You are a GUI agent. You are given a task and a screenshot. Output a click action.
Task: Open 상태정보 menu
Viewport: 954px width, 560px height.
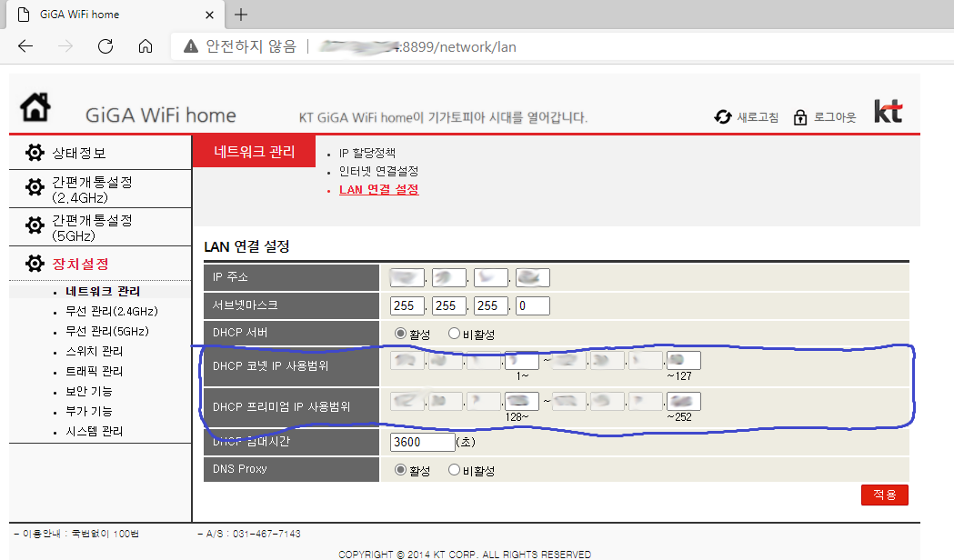(x=79, y=153)
